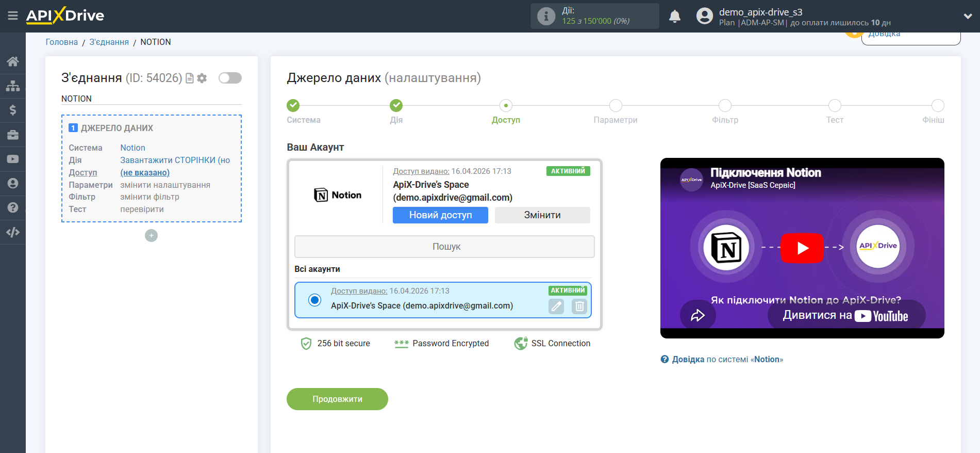
Task: Open the home icon in sidebar
Action: (13, 61)
